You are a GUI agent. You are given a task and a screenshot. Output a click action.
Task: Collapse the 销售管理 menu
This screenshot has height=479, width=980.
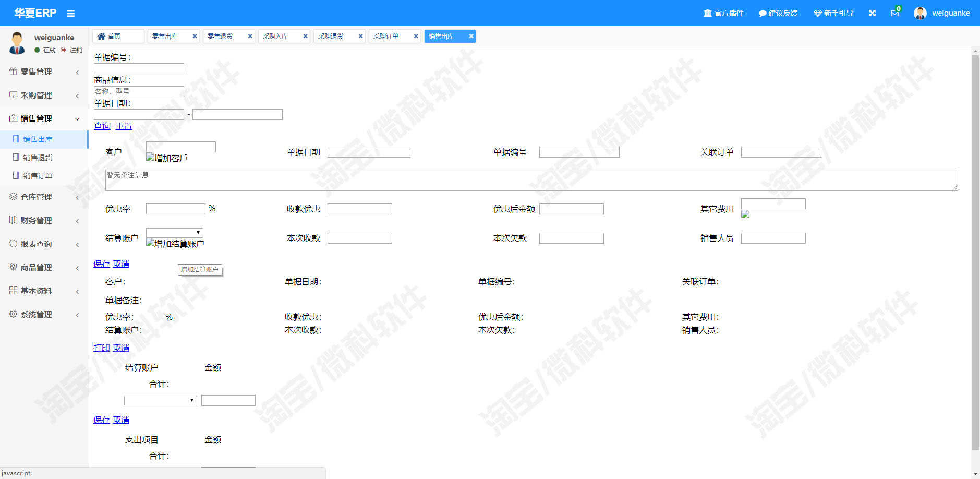point(44,119)
